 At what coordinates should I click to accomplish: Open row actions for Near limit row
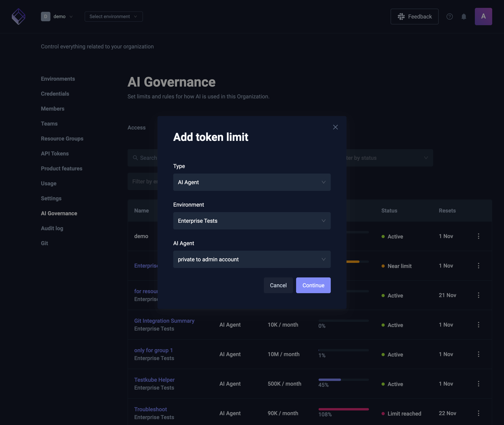click(478, 266)
